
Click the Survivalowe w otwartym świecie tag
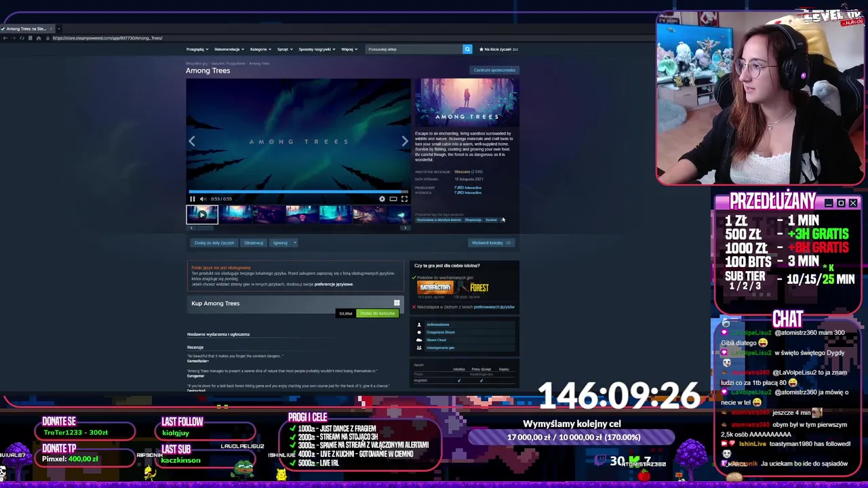(439, 220)
